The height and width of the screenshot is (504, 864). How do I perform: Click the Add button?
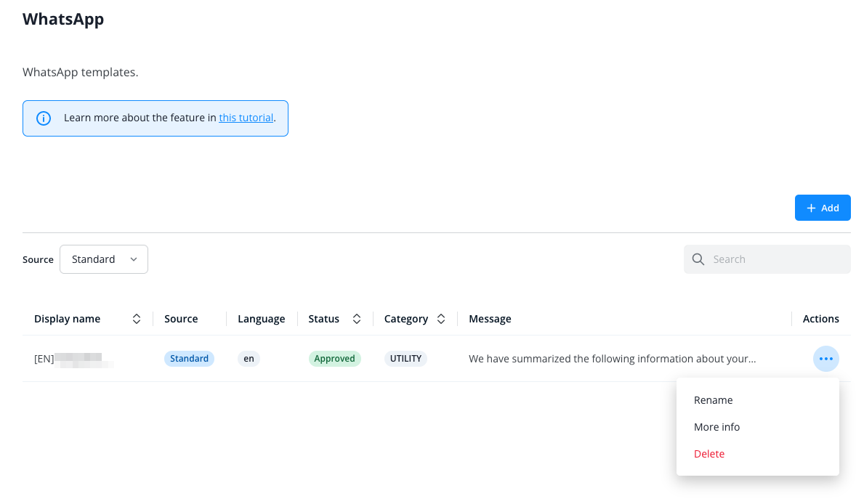click(x=822, y=208)
